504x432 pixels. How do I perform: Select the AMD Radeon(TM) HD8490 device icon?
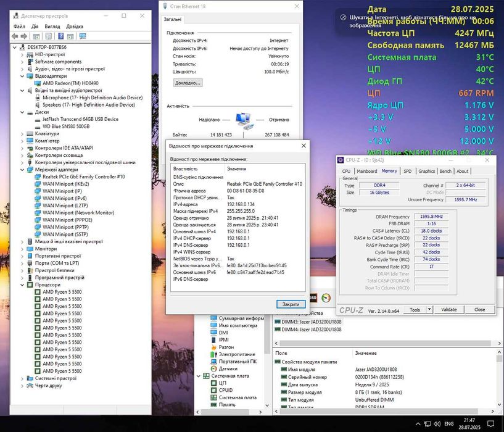[x=38, y=83]
